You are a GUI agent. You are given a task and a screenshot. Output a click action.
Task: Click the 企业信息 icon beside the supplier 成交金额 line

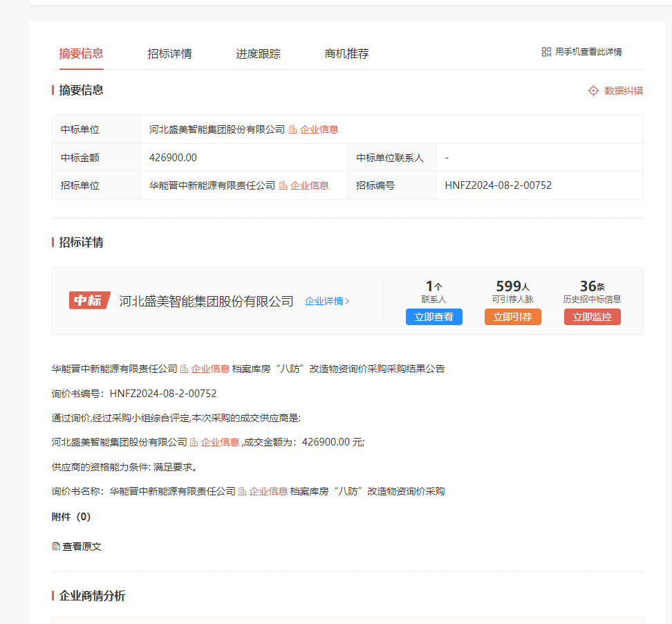point(193,441)
